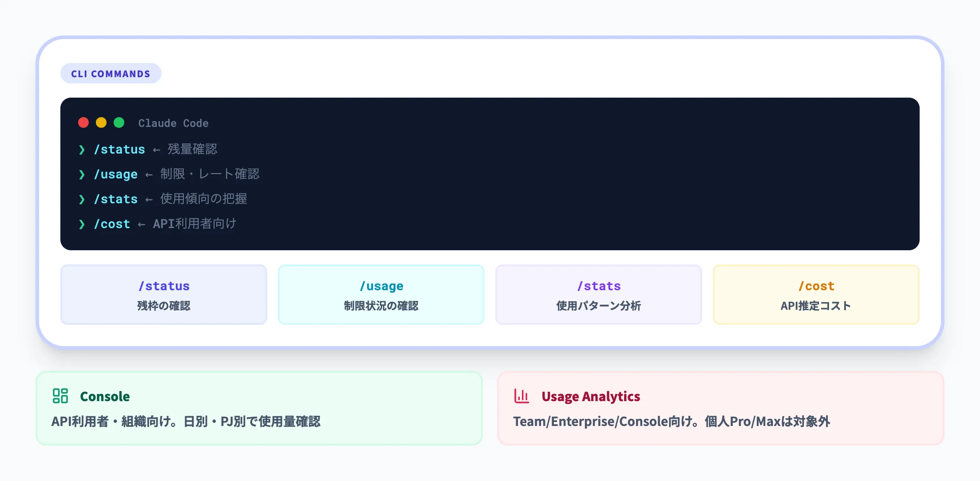Expand the /cost card labeled API推定コスト
980x481 pixels.
click(x=816, y=294)
